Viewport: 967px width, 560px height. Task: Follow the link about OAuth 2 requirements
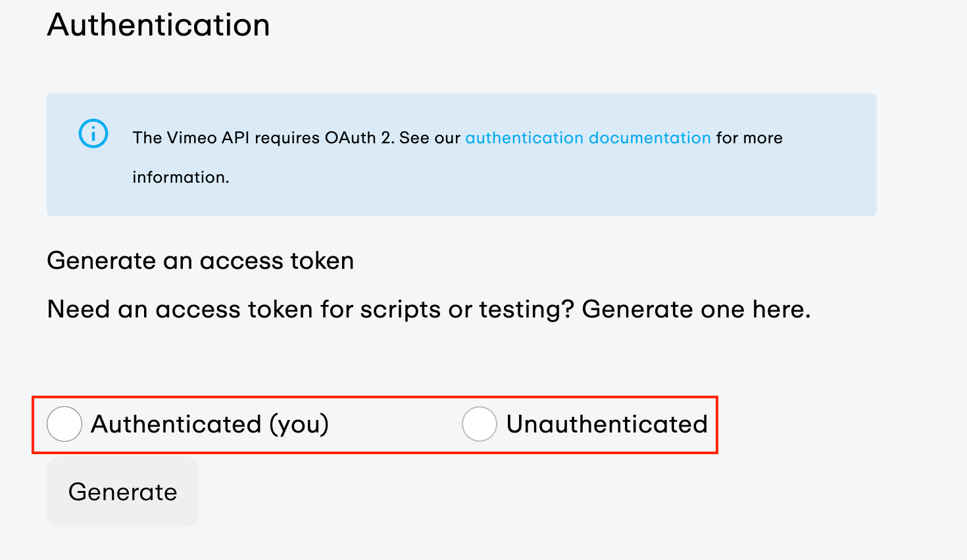coord(587,138)
